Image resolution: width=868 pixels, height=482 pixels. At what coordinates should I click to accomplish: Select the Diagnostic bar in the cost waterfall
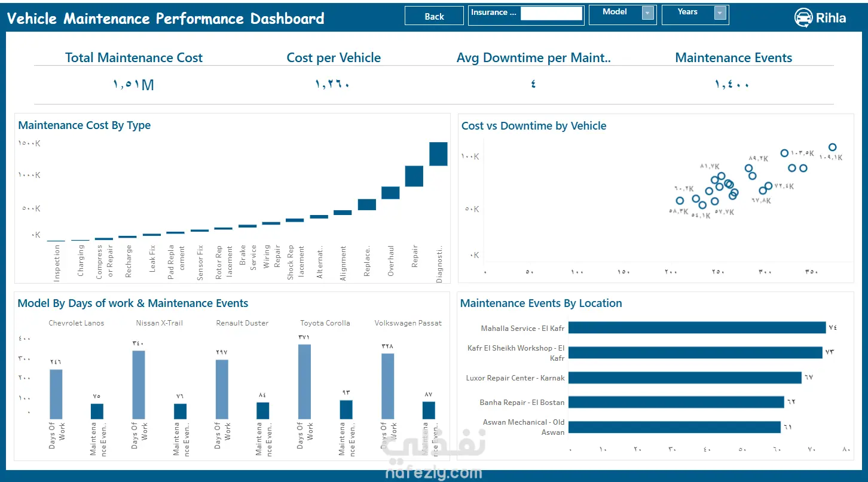tap(438, 154)
